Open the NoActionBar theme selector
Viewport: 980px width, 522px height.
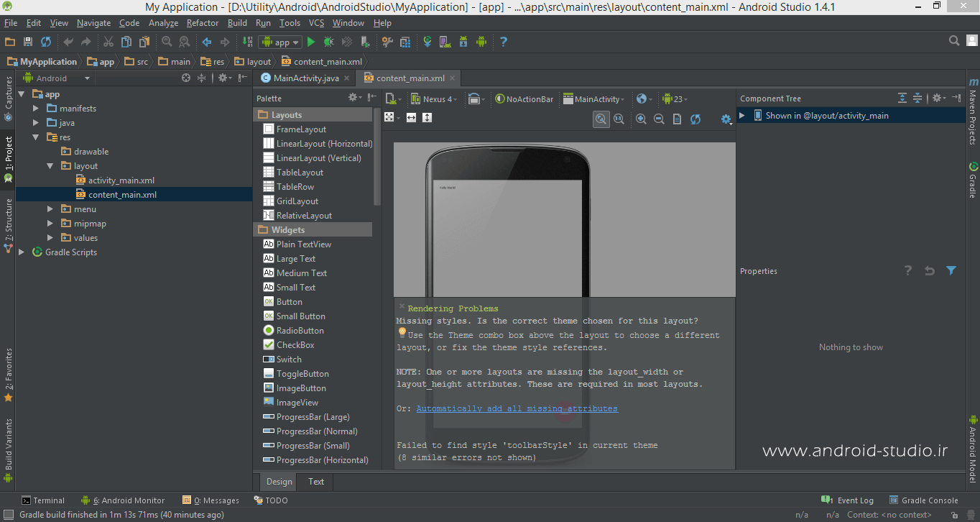click(x=524, y=99)
